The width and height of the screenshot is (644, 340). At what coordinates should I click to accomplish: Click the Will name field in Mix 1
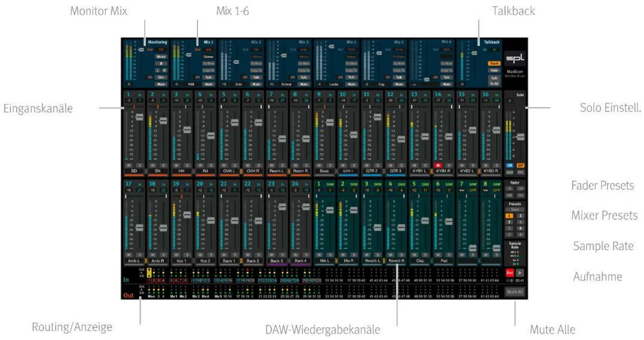[x=192, y=84]
